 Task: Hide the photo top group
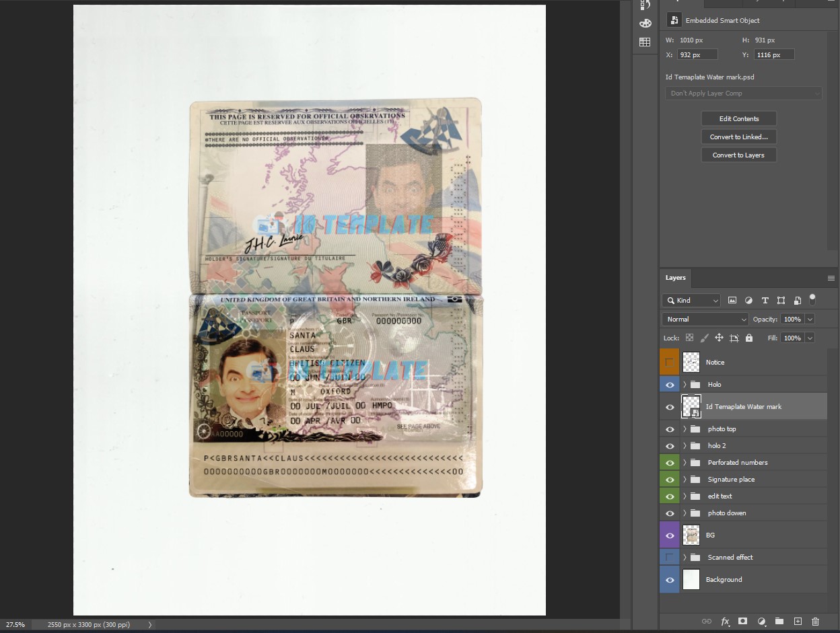[x=670, y=429]
